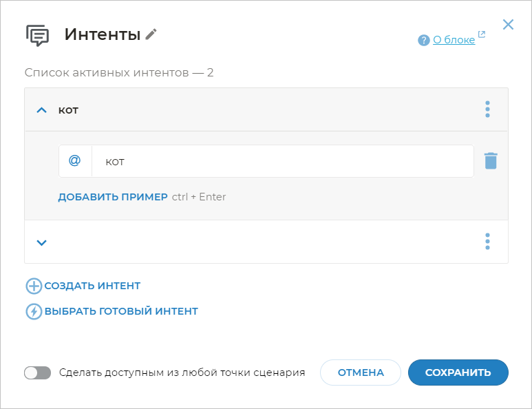Open the «О блоке» link
The height and width of the screenshot is (409, 532).
click(x=454, y=40)
